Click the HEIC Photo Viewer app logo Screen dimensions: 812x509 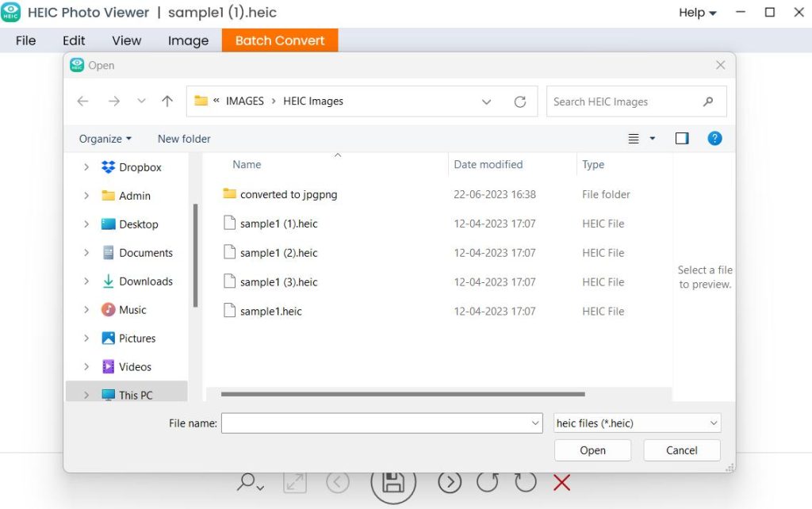pyautogui.click(x=10, y=11)
